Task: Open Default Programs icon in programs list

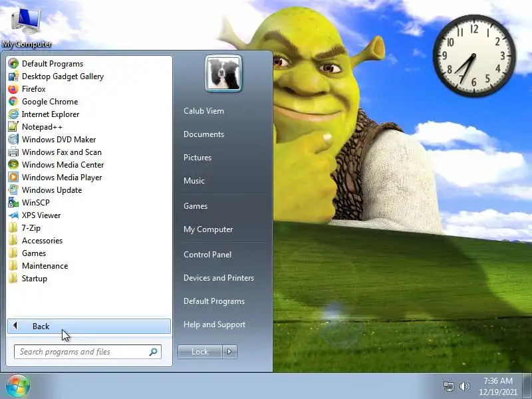Action: coord(13,63)
